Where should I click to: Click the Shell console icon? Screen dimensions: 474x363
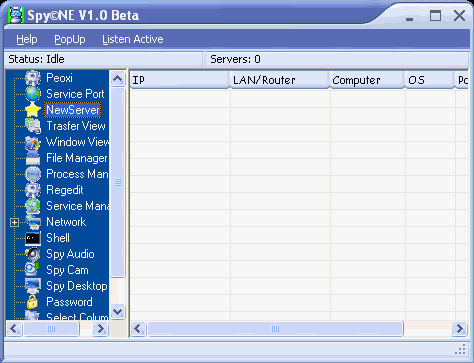click(x=33, y=238)
